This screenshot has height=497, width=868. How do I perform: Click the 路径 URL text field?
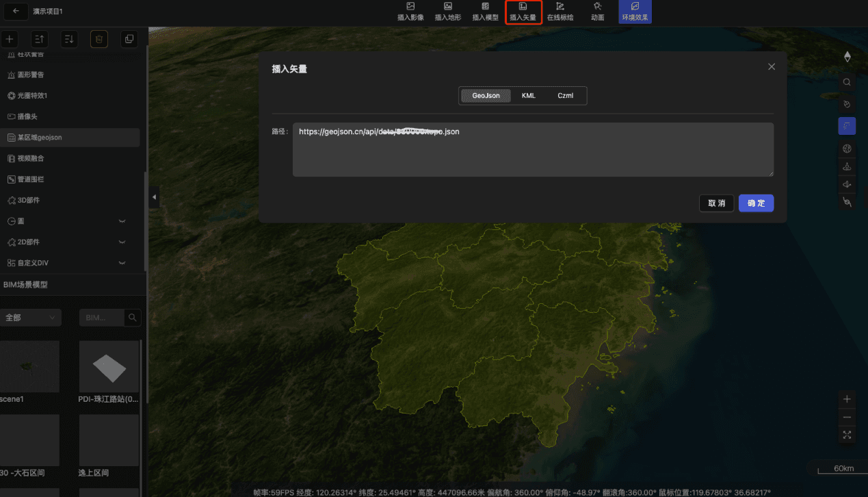(533, 150)
